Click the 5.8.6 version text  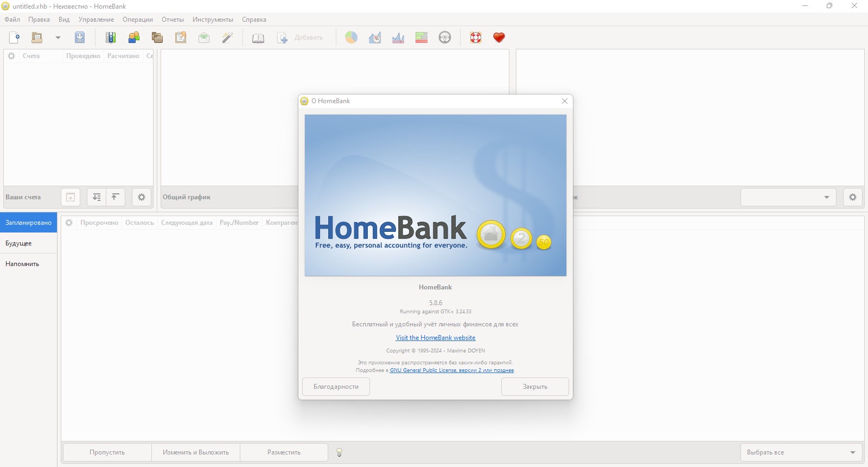pos(436,303)
